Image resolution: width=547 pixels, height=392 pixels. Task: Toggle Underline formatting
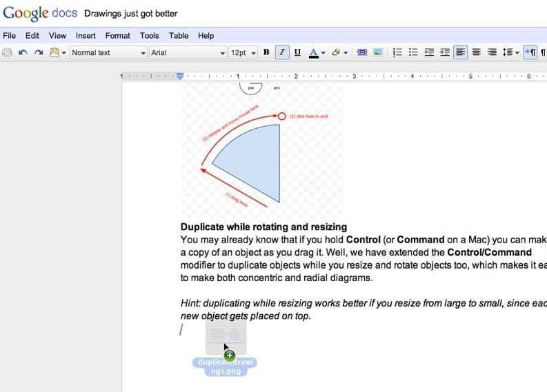(x=297, y=52)
